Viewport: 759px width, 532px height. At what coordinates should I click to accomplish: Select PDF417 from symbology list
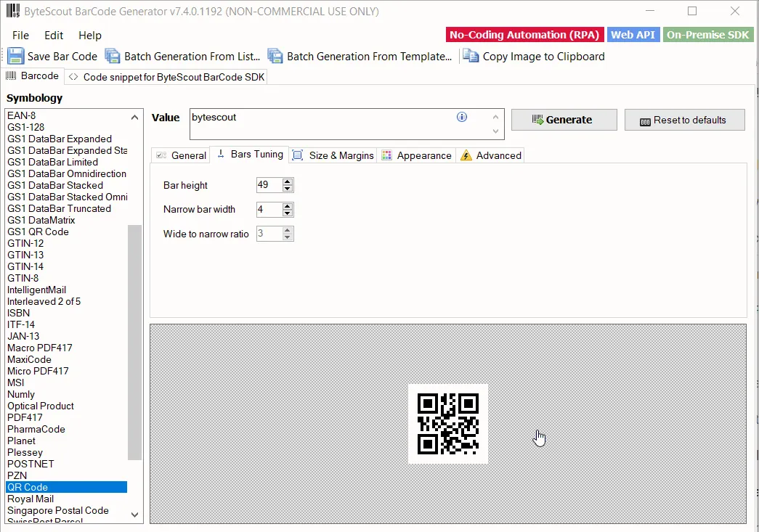[x=25, y=417]
